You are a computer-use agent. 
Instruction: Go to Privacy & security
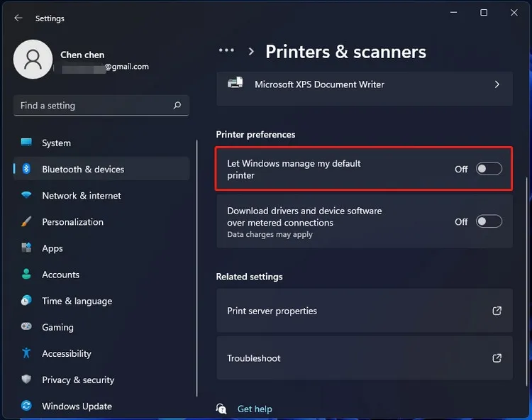101,380
